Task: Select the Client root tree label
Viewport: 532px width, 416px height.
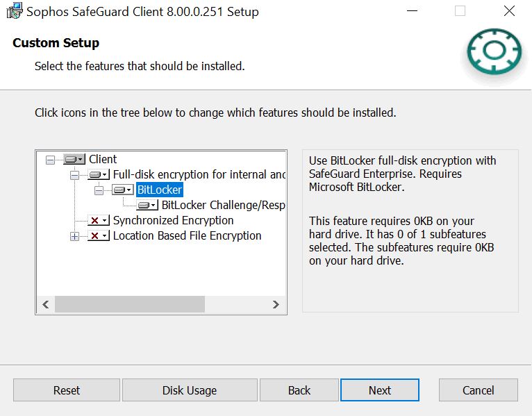Action: click(103, 159)
